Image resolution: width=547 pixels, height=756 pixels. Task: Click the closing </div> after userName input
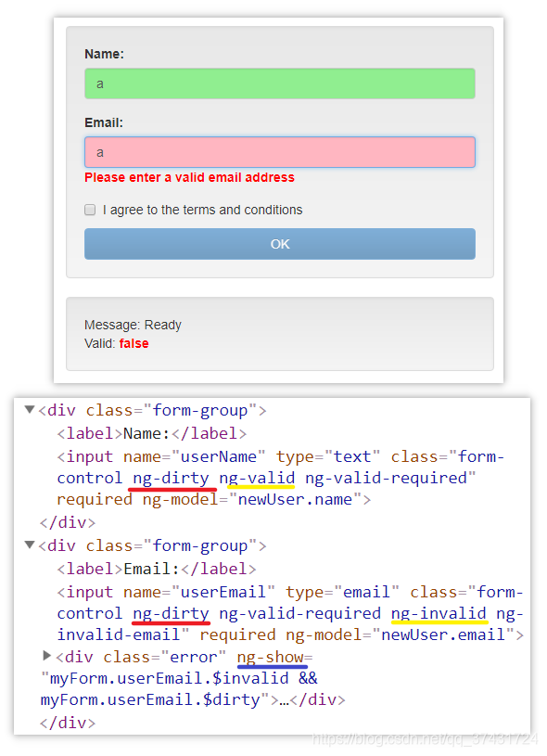[x=68, y=522]
